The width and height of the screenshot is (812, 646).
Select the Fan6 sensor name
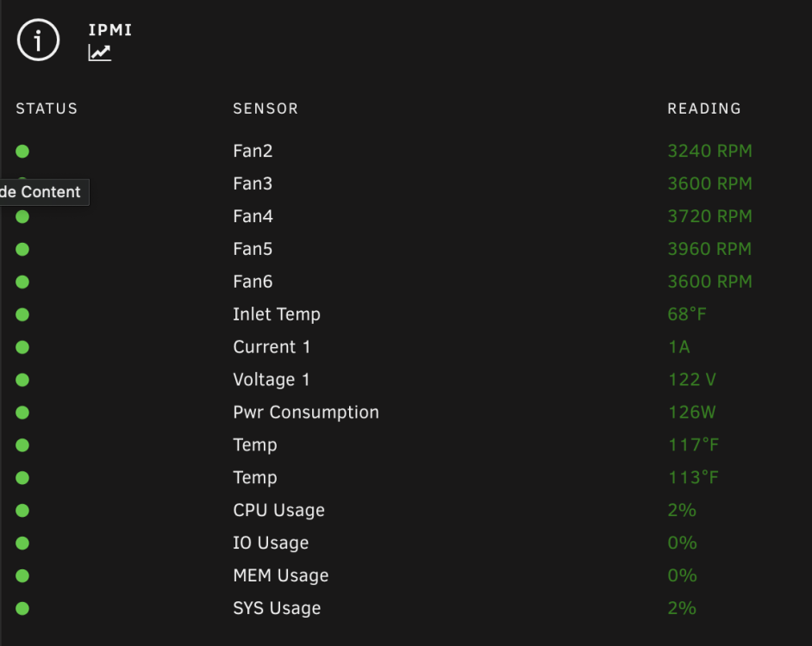coord(253,281)
